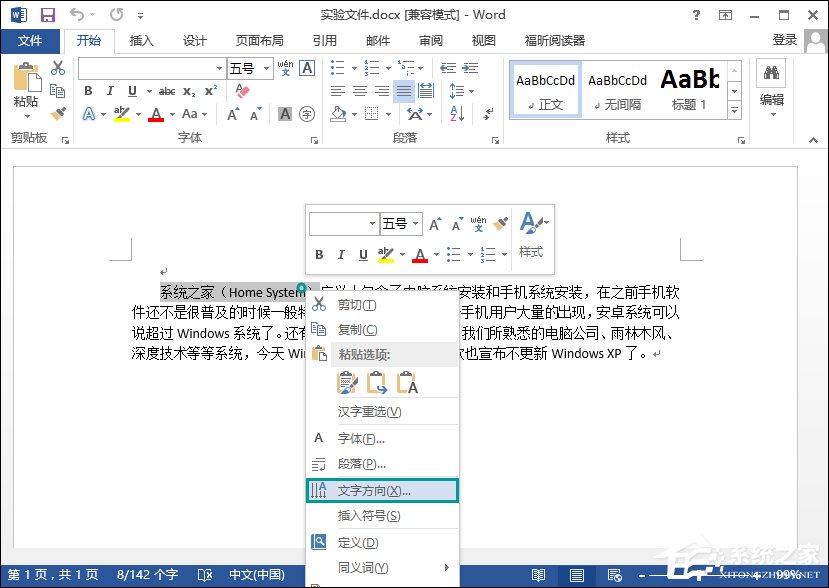Clear formatting with the eraser icon

click(240, 90)
